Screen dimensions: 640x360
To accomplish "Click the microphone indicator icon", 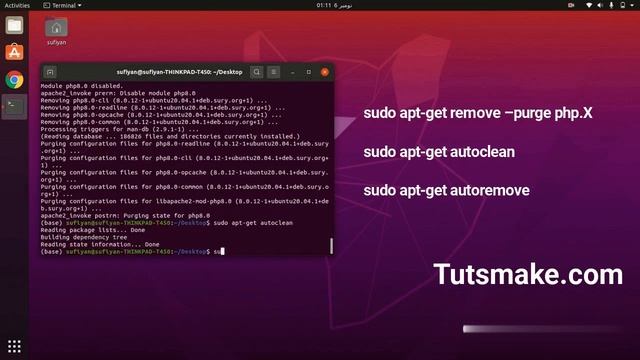I will [x=611, y=5].
